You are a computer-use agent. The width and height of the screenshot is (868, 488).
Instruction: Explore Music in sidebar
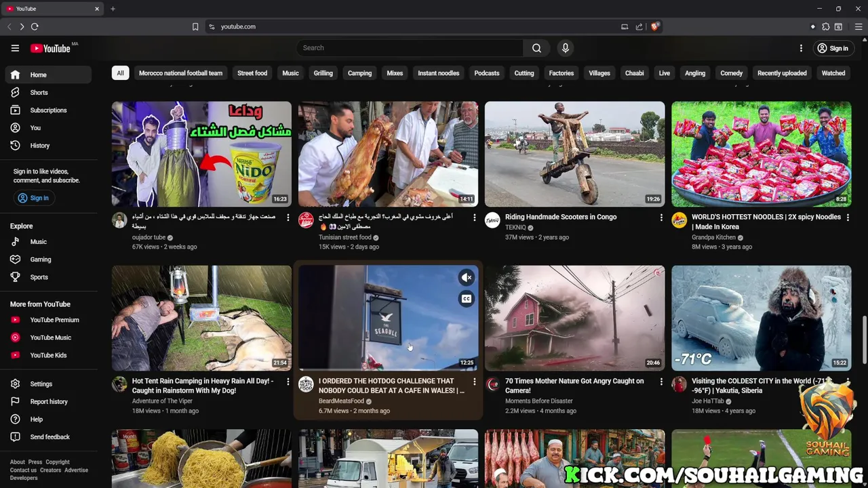[47, 241]
